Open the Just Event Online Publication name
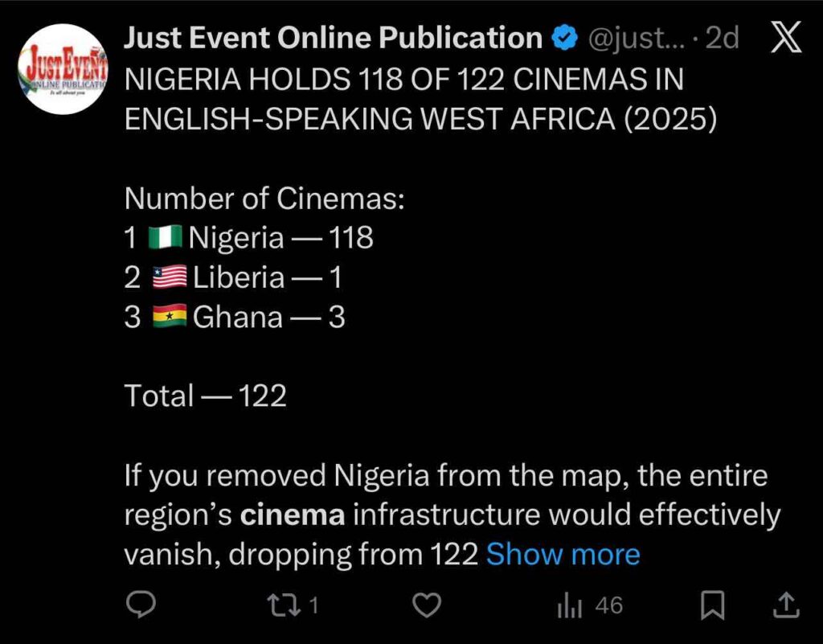823x644 pixels. (333, 38)
